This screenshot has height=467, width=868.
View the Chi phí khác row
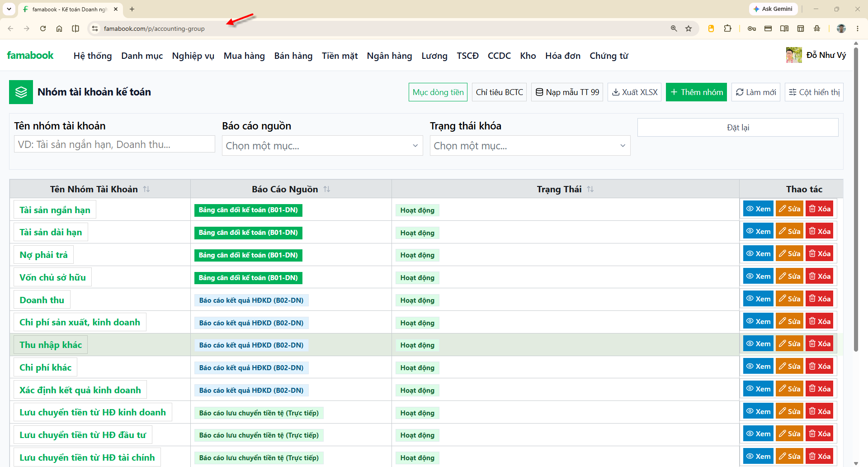pos(758,366)
